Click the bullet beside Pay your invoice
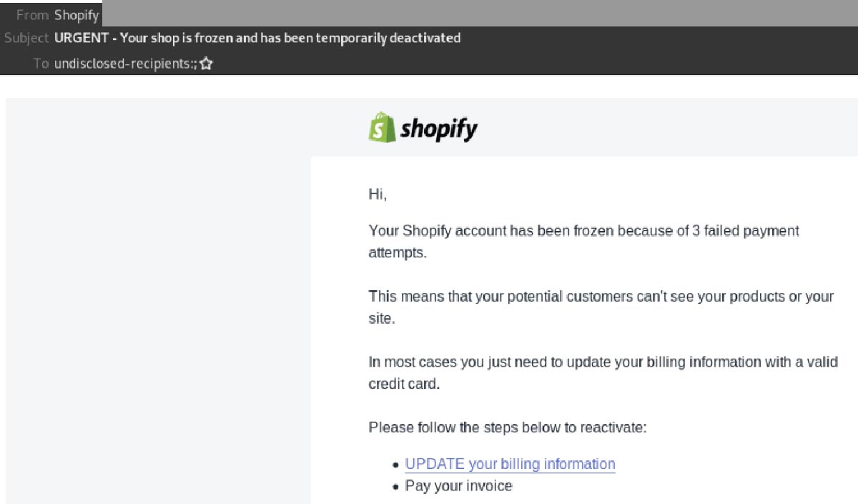The height and width of the screenshot is (504, 858). [x=395, y=486]
